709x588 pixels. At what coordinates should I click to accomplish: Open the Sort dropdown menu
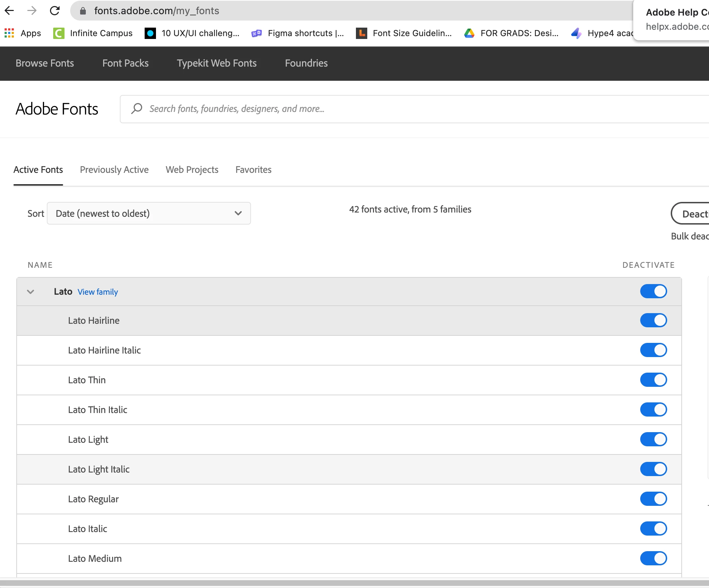pos(149,213)
